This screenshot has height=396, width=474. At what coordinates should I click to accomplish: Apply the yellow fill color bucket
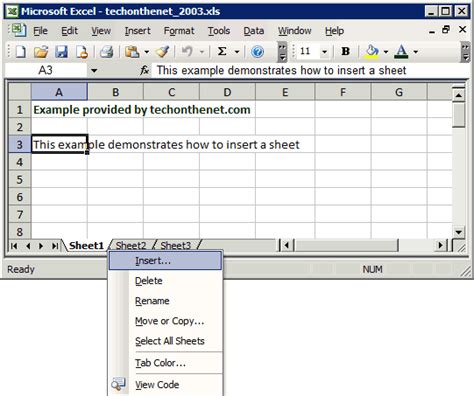point(372,52)
